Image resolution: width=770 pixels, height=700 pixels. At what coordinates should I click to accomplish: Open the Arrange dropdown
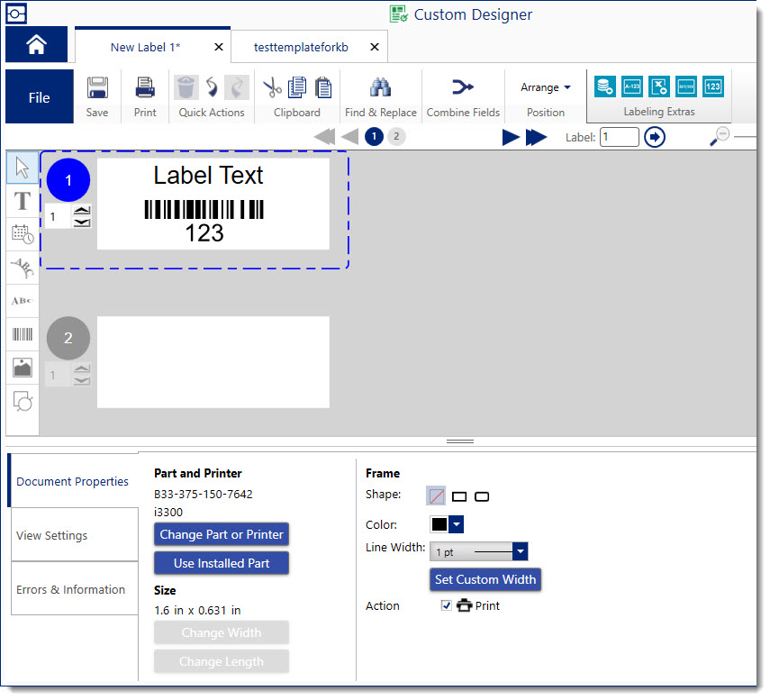tap(546, 87)
